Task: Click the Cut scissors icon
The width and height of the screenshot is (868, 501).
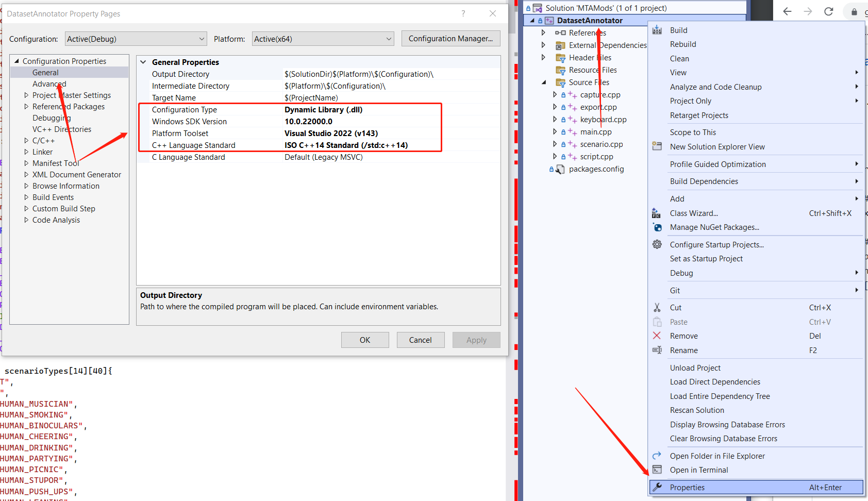Action: tap(657, 308)
